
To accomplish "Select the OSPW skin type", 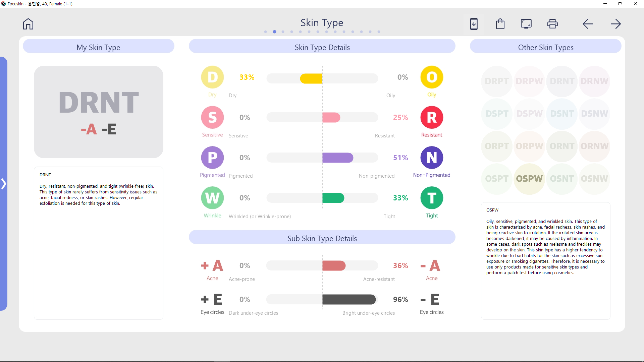I will coord(529,179).
